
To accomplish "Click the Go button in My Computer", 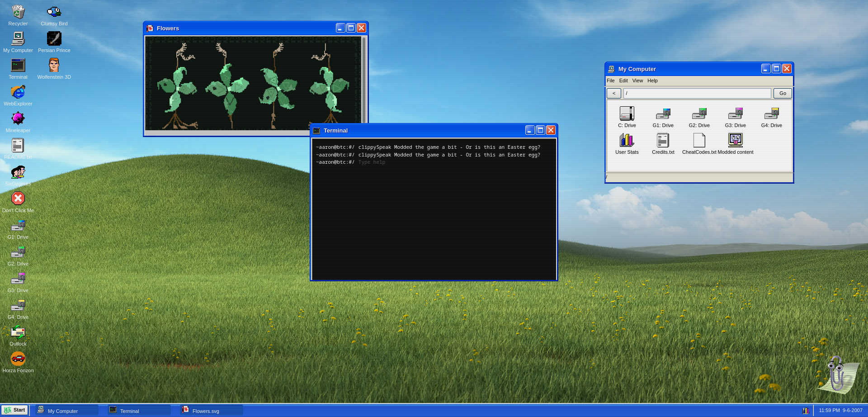I will 783,93.
